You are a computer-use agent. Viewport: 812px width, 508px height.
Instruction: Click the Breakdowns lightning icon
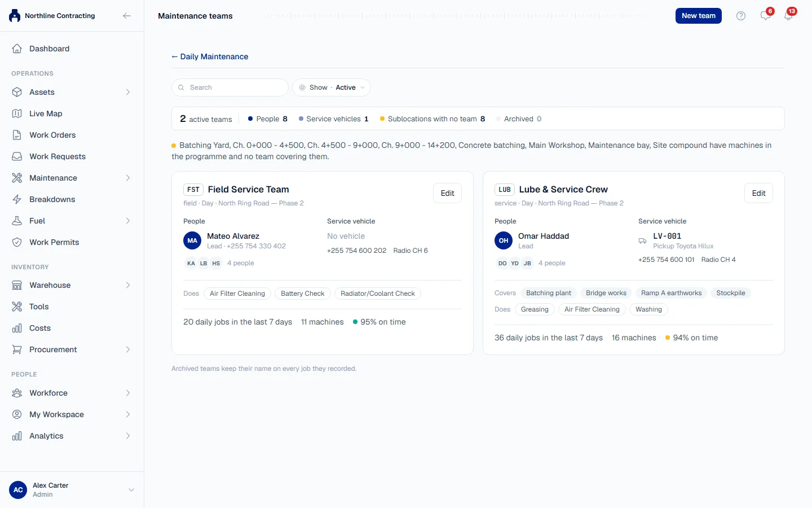point(17,199)
